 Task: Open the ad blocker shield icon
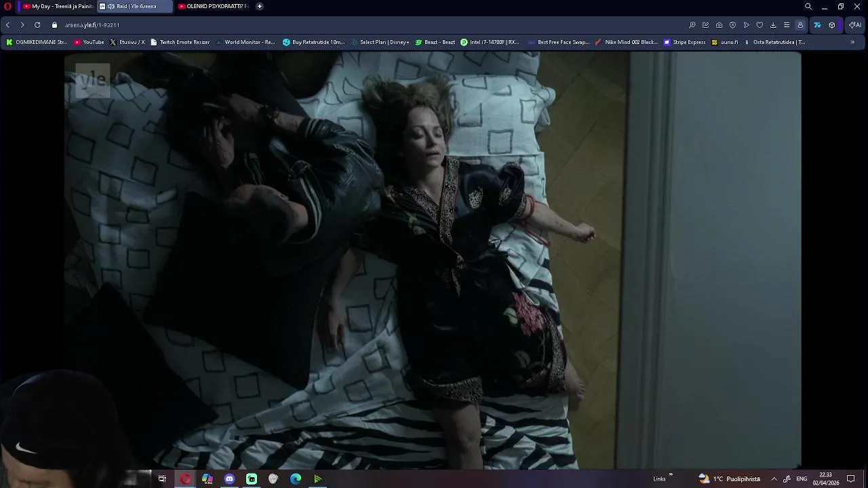[732, 25]
